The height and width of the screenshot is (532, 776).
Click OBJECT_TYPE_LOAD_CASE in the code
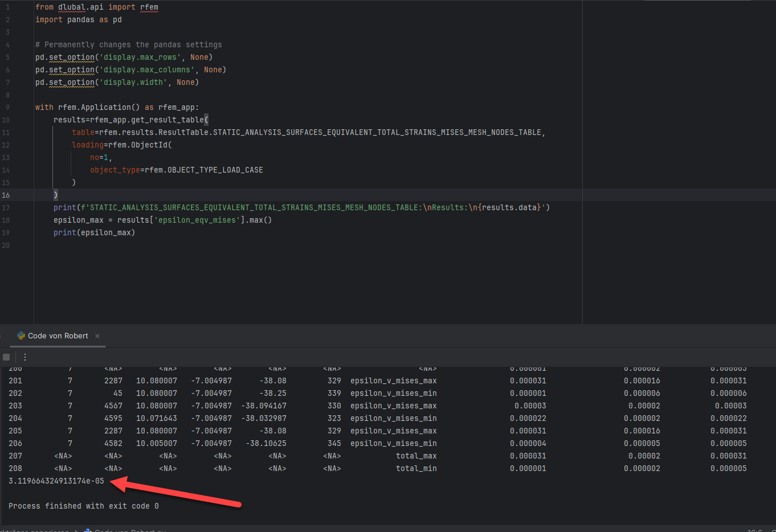(215, 170)
